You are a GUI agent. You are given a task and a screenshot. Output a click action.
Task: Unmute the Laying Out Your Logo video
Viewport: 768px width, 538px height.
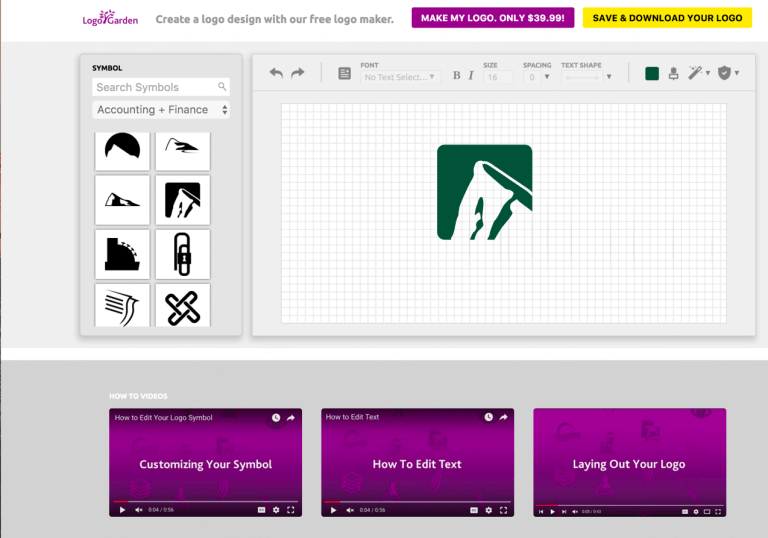click(x=575, y=512)
